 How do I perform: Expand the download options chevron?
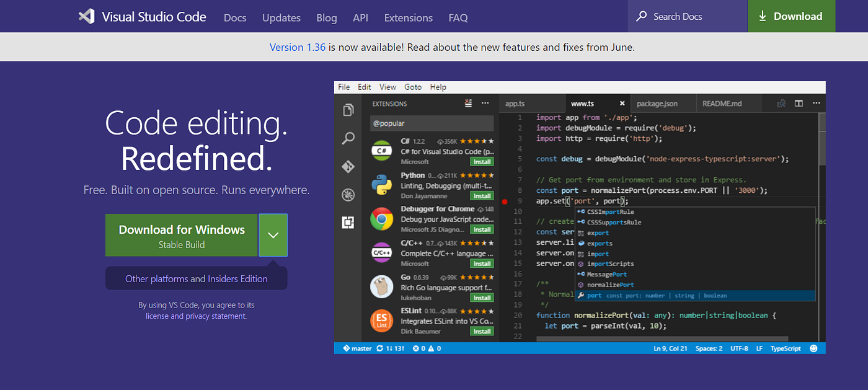[273, 235]
